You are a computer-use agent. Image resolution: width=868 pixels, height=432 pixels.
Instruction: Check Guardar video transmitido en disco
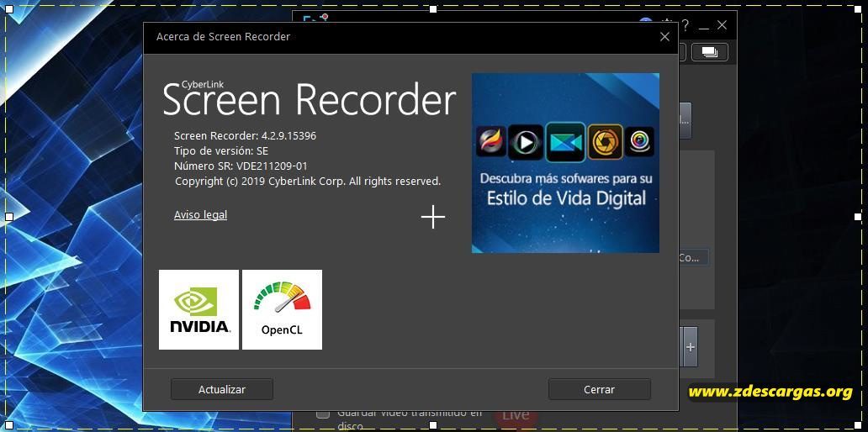pos(323,414)
